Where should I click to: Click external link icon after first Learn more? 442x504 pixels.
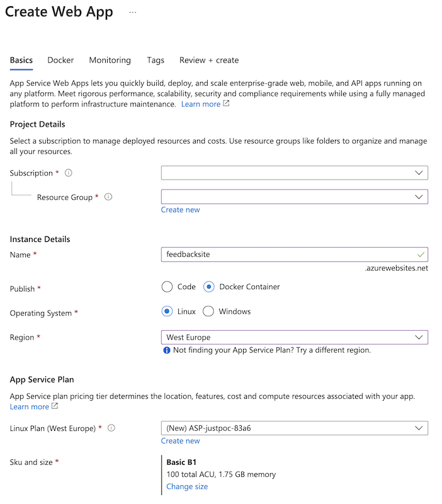(x=227, y=104)
